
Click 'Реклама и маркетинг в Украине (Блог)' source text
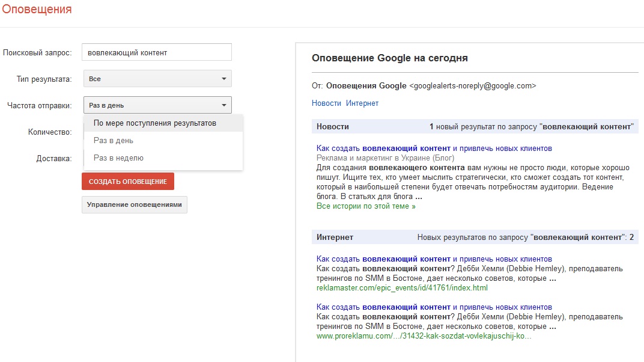click(385, 158)
